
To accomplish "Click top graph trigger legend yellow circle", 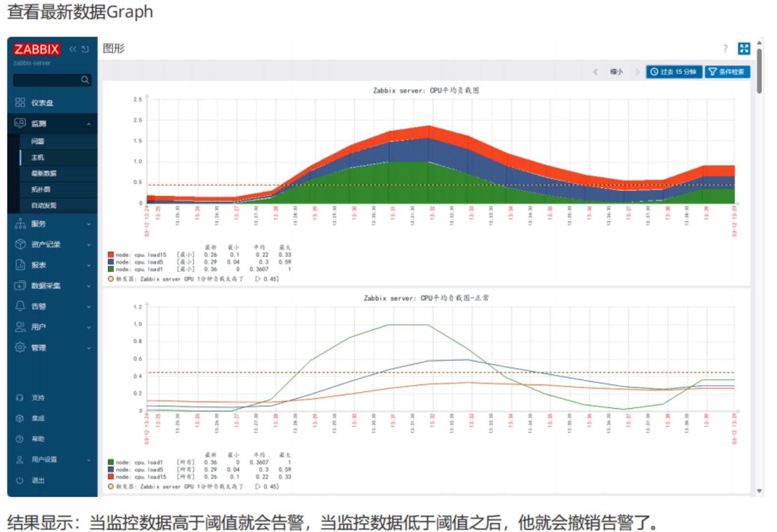I will [111, 279].
